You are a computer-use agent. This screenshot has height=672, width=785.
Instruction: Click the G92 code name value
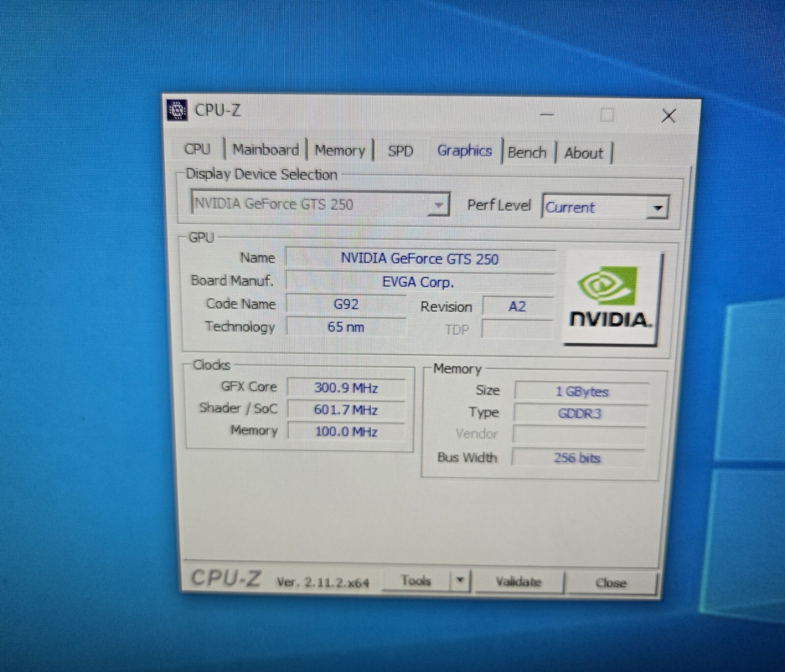click(346, 304)
